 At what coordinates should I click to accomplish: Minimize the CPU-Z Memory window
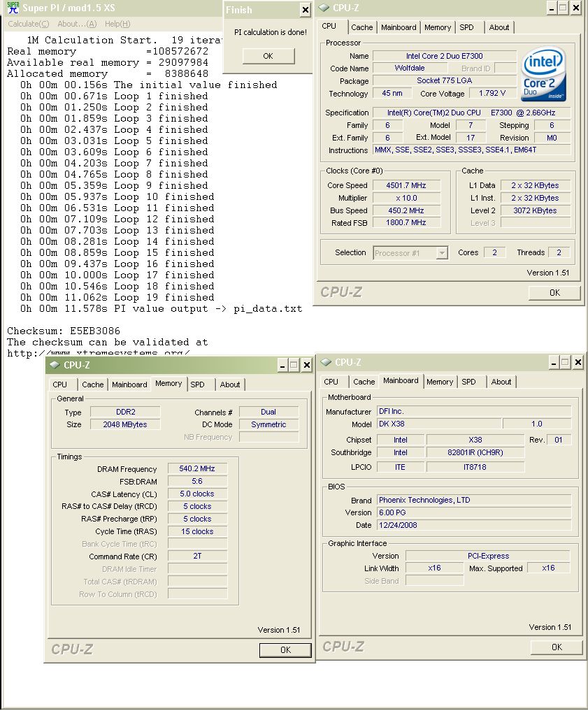[x=282, y=365]
